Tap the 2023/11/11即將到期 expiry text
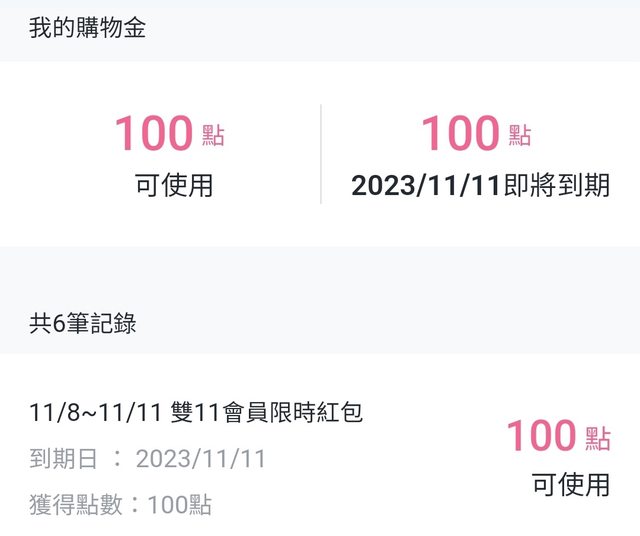Image resolution: width=640 pixels, height=536 pixels. 480,186
